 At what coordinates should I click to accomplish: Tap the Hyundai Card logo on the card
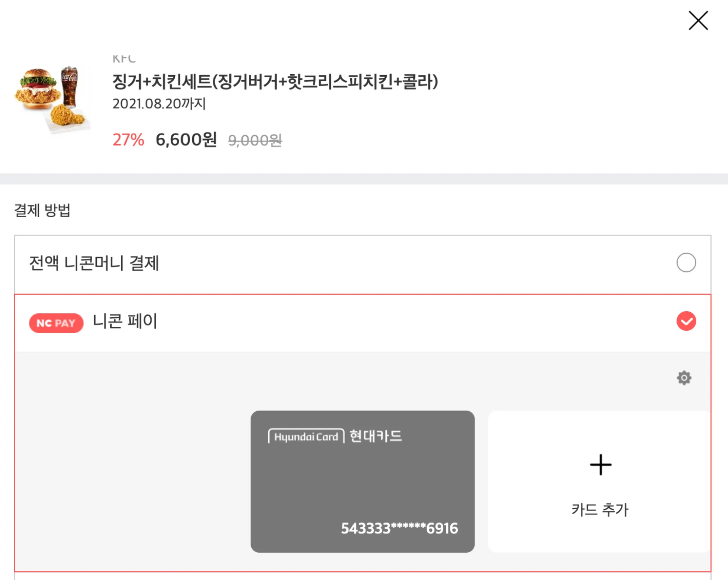tap(306, 436)
